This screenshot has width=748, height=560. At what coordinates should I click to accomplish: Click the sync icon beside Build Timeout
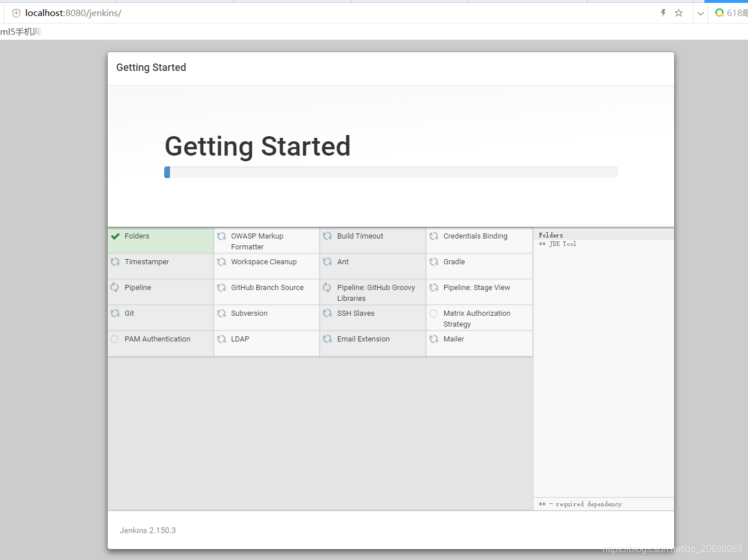(327, 236)
